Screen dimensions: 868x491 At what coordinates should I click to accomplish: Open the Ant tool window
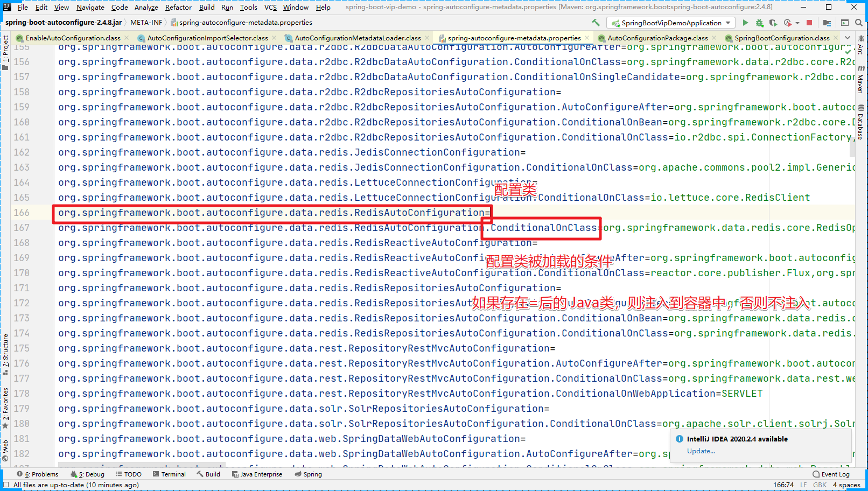coord(861,45)
